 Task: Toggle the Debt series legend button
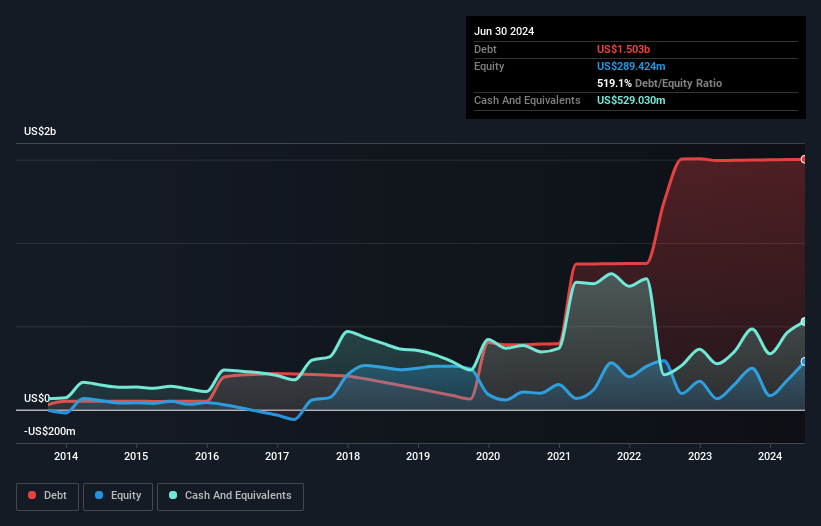(x=48, y=496)
